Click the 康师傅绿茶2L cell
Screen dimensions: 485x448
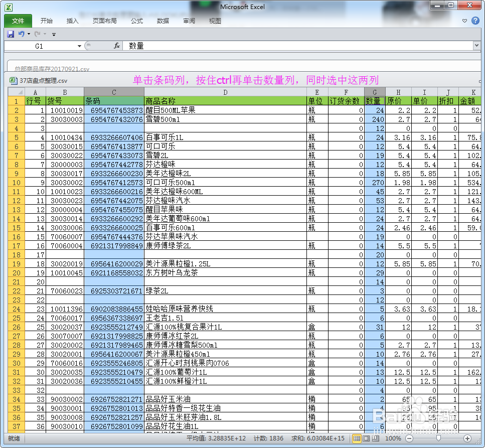225,246
